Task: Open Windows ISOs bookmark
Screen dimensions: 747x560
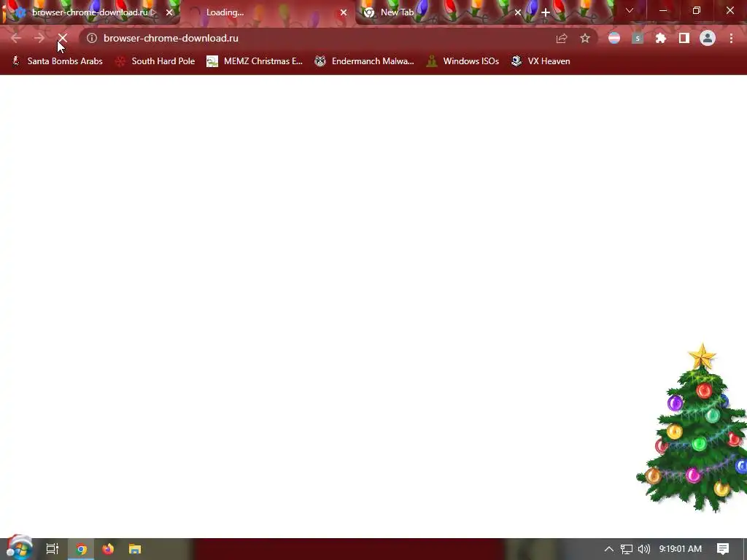Action: [462, 61]
